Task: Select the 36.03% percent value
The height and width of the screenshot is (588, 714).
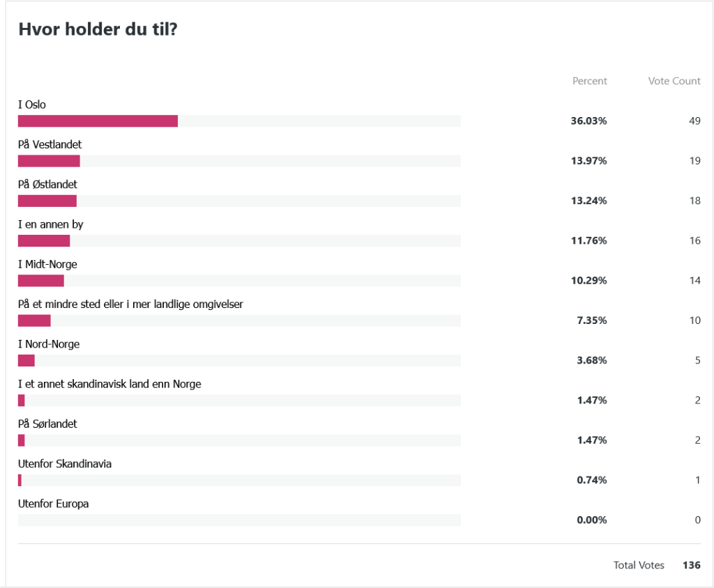Action: (588, 121)
